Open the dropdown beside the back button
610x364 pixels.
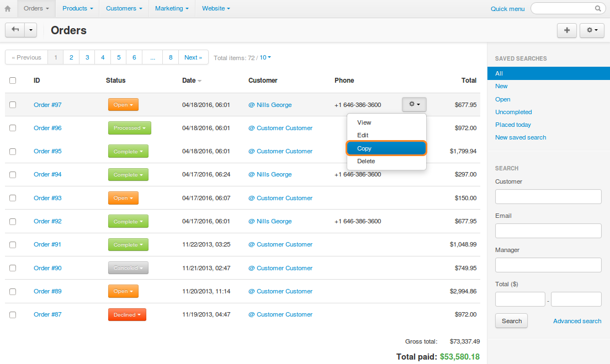pyautogui.click(x=31, y=30)
